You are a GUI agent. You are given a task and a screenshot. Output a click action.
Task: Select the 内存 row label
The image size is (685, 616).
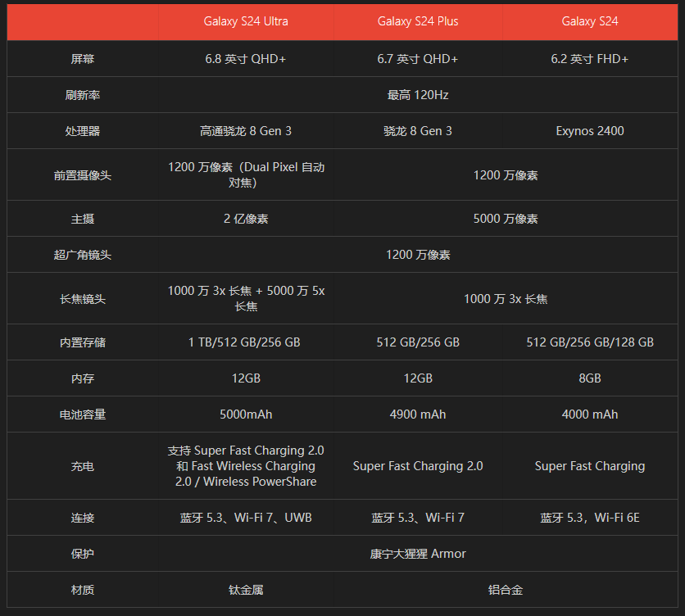pyautogui.click(x=83, y=378)
